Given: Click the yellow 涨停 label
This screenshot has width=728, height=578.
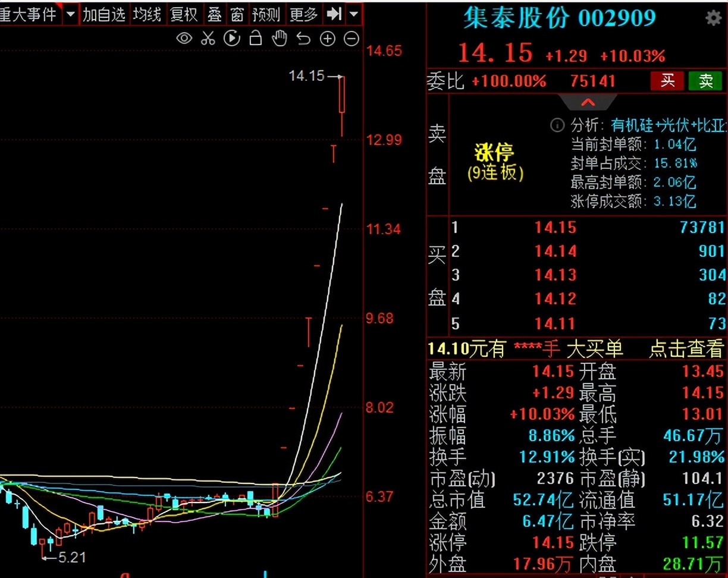Looking at the screenshot, I should [494, 152].
